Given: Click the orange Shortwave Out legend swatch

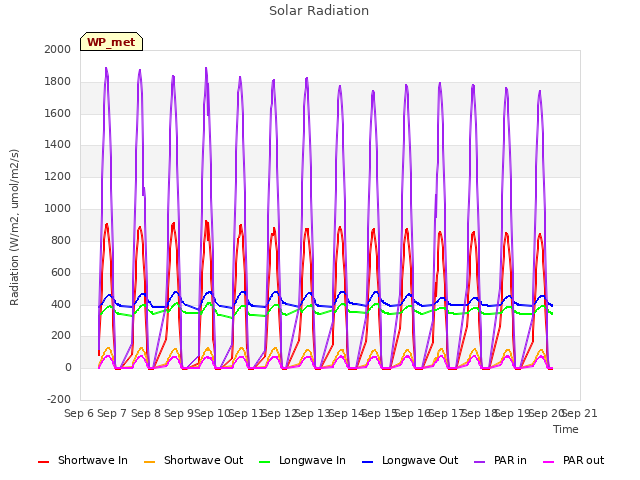Looking at the screenshot, I should [x=149, y=462].
